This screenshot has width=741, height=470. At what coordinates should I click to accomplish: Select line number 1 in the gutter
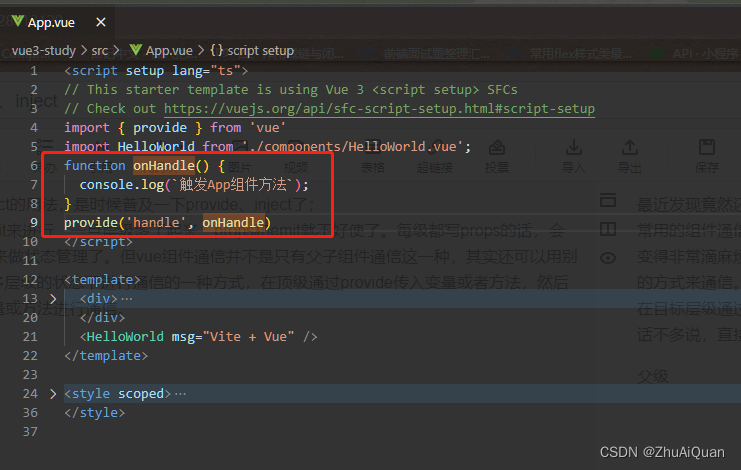click(34, 71)
